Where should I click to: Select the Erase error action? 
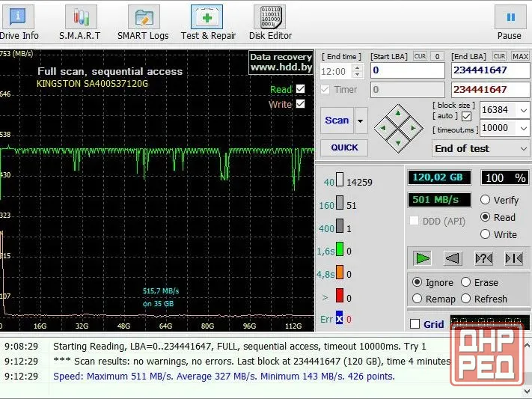coord(466,282)
